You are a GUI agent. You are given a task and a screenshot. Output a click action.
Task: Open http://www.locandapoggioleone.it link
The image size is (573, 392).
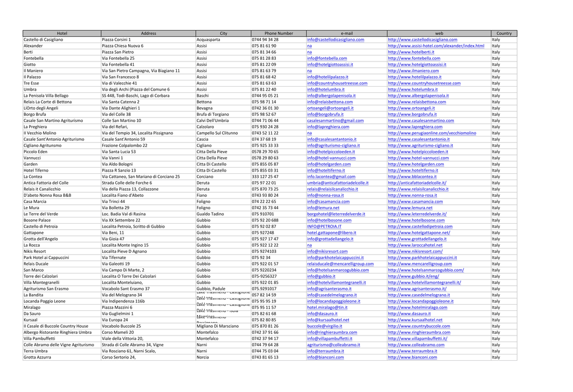tap(421, 301)
